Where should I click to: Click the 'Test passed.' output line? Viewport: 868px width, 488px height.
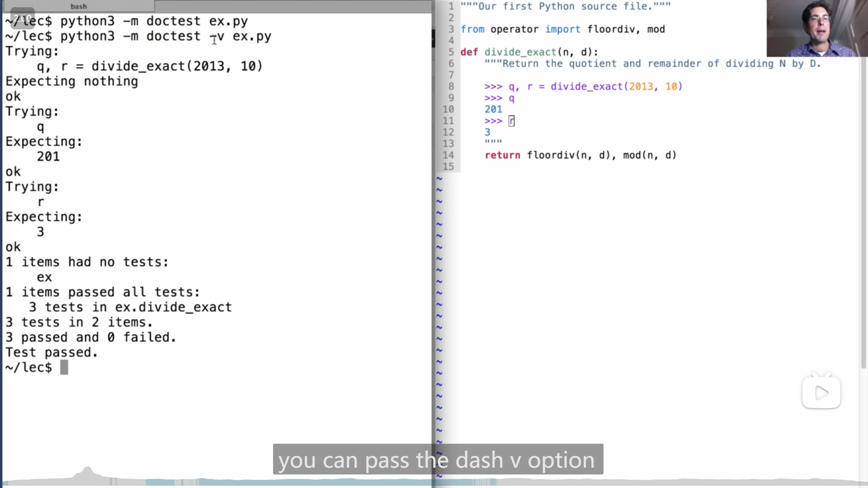coord(52,352)
